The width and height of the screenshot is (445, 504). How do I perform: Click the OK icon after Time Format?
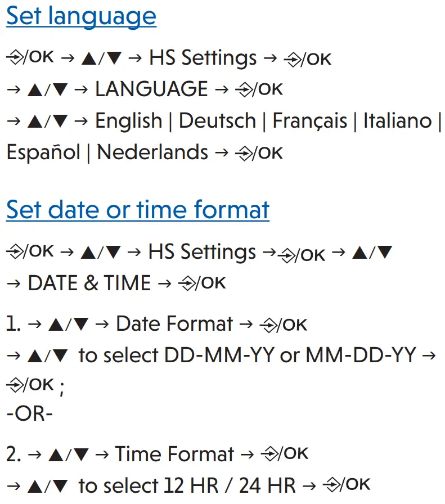tap(285, 454)
